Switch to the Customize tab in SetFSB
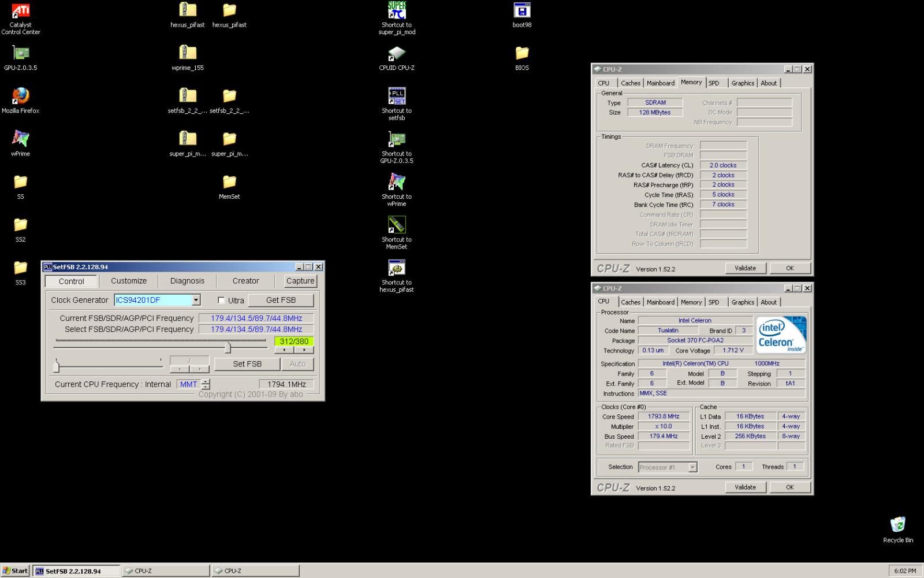The width and height of the screenshot is (924, 578). (x=129, y=281)
